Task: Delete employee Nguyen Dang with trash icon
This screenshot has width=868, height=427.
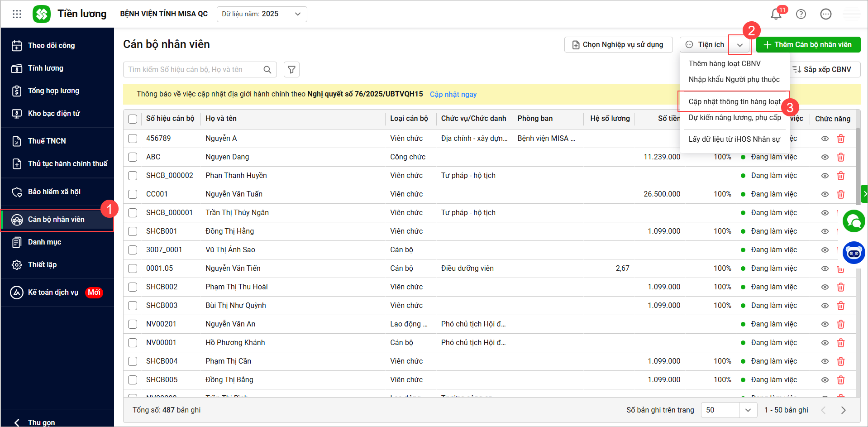Action: click(840, 157)
